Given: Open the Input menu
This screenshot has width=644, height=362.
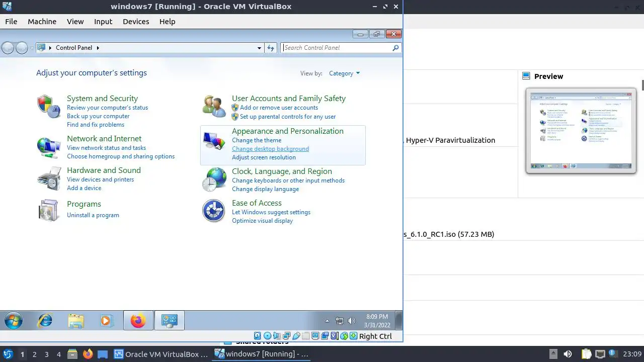Looking at the screenshot, I should point(103,22).
